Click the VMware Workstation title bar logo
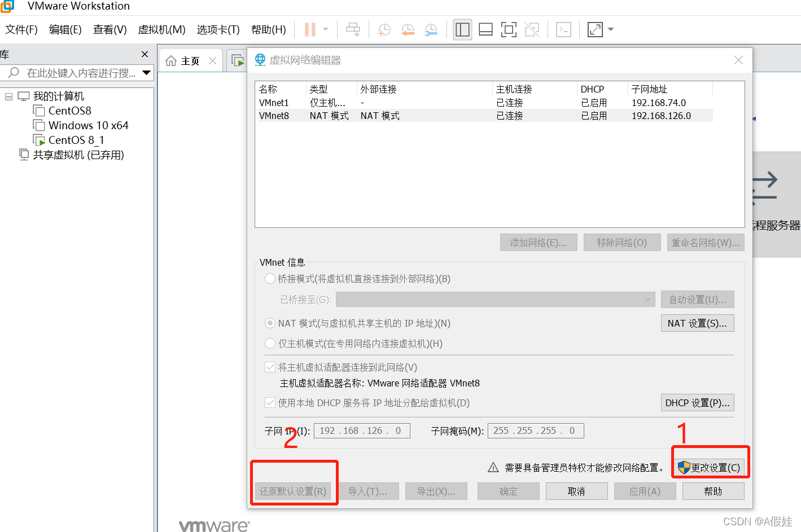This screenshot has width=801, height=532. coord(7,6)
